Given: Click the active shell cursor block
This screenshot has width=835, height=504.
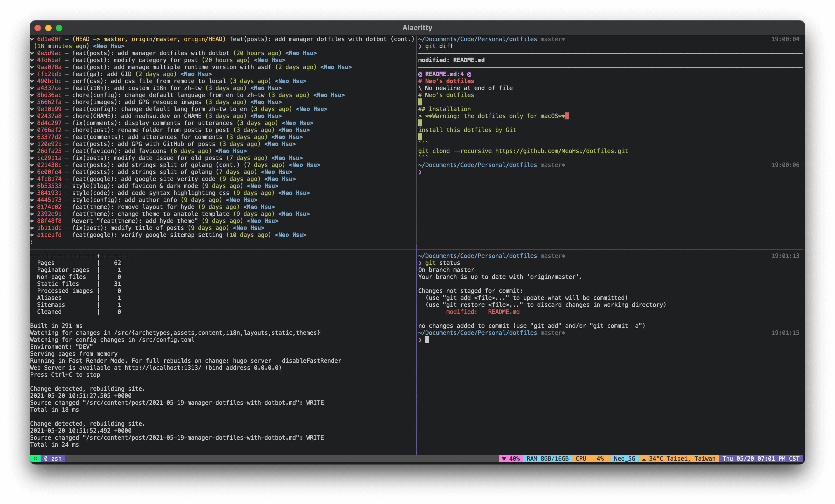Looking at the screenshot, I should tap(427, 340).
